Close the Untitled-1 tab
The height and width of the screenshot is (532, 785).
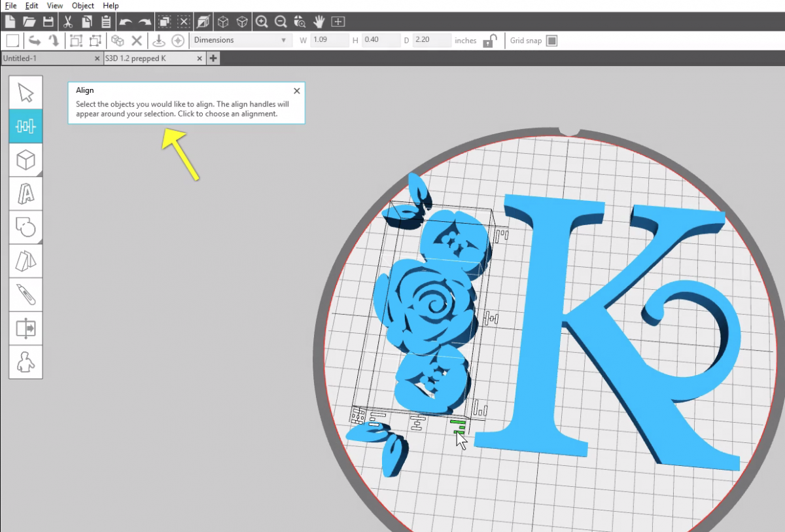97,58
